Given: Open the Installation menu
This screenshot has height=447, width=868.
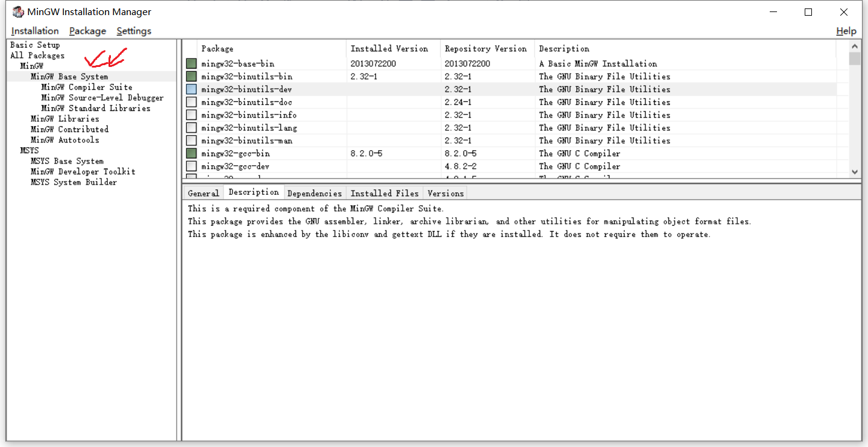Looking at the screenshot, I should coord(35,31).
